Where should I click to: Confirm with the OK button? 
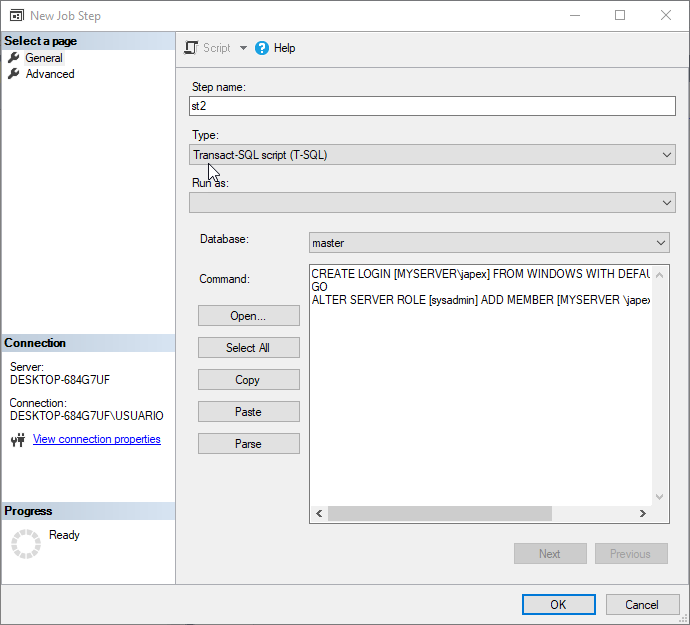[x=558, y=605]
